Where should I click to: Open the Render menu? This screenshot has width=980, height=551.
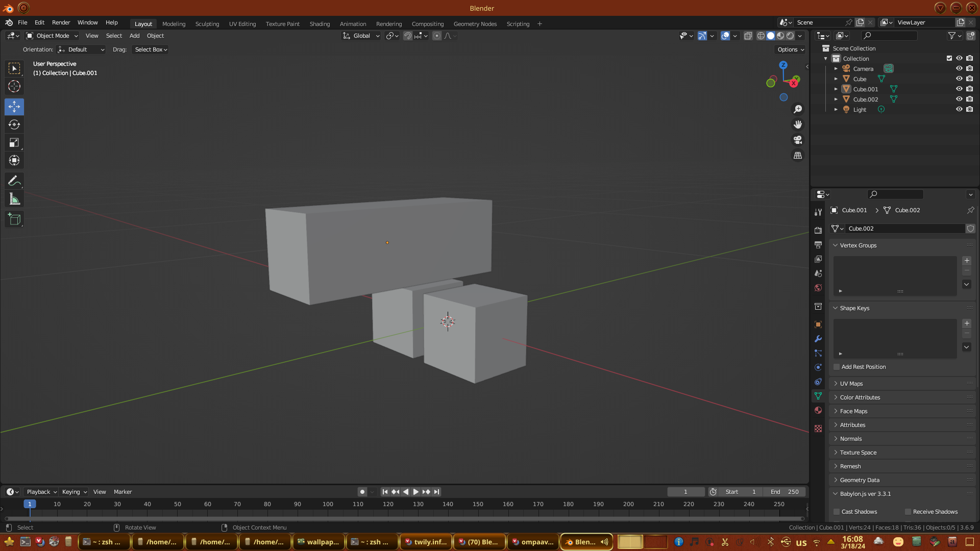61,22
